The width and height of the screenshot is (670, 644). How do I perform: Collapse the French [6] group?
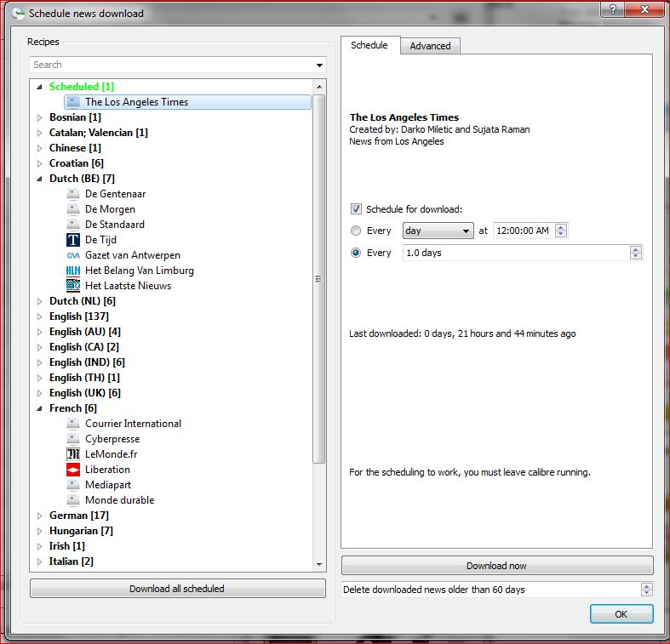(x=40, y=408)
